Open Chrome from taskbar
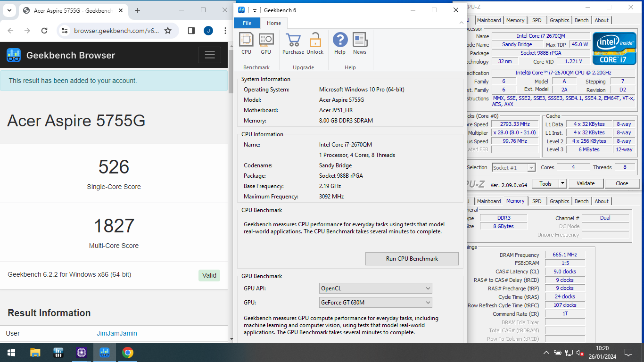This screenshot has height=362, width=644. [x=128, y=353]
